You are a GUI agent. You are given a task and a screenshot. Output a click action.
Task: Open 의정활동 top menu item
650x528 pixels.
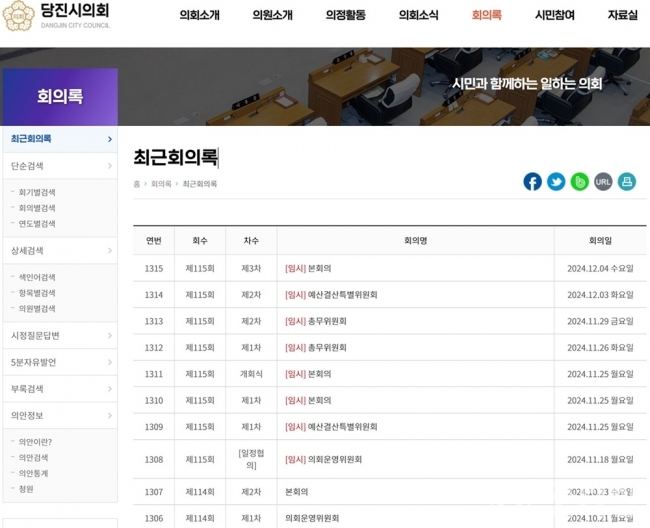pos(345,15)
